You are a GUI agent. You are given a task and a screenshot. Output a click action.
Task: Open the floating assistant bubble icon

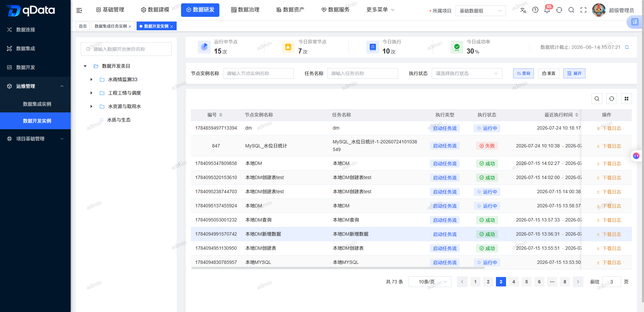click(x=636, y=156)
